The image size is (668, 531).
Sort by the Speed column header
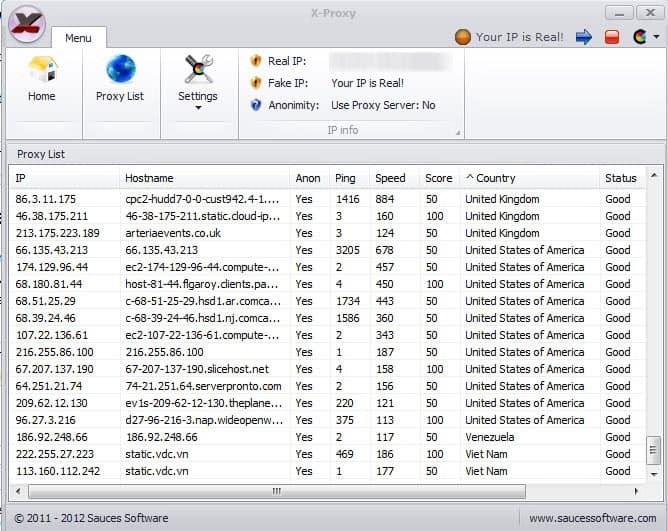[395, 178]
